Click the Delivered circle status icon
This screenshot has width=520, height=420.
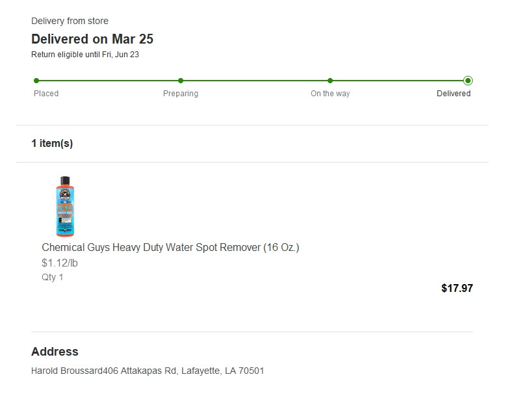point(468,81)
